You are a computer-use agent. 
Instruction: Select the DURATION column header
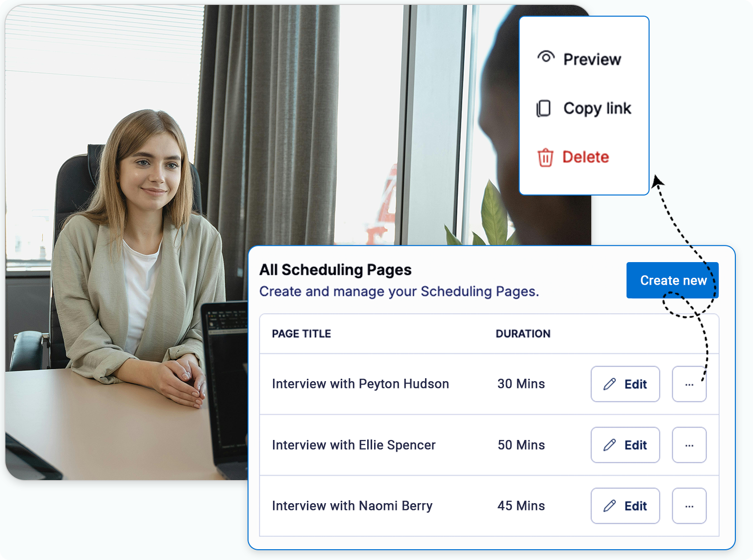pos(523,334)
